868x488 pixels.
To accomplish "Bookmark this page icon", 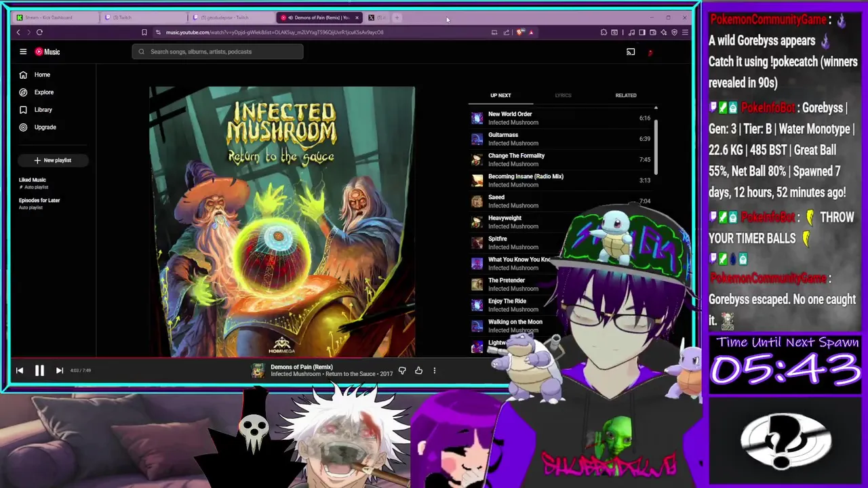I will (x=144, y=32).
